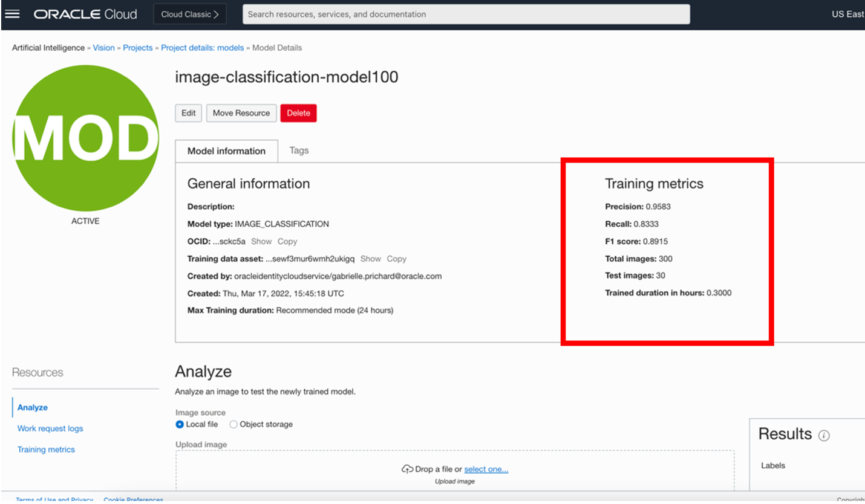Show the model OCID

[x=261, y=241]
